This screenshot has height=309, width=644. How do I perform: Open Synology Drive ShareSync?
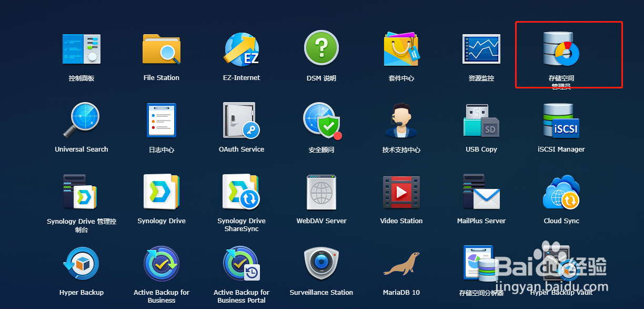(x=241, y=192)
